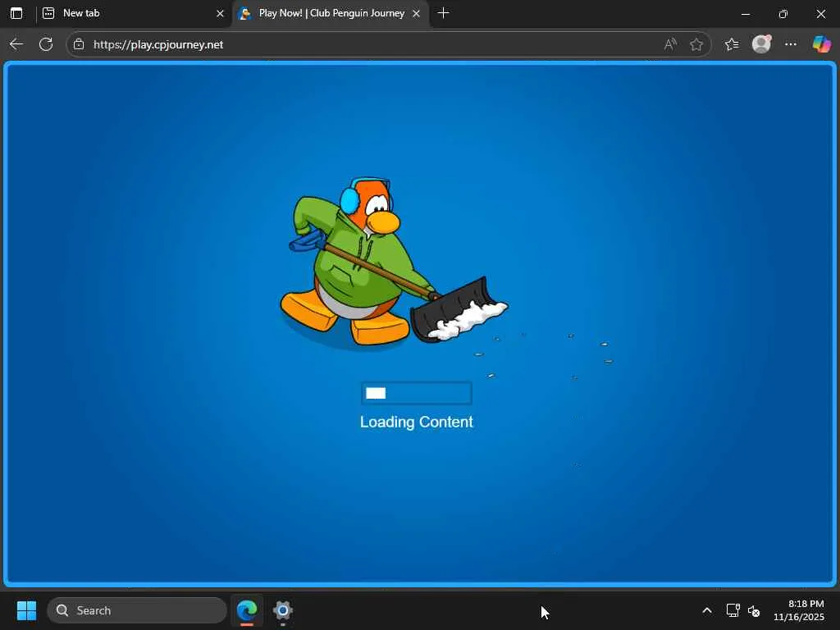Viewport: 840px width, 630px height.
Task: Close the Club Penguin Journey tab
Action: (x=416, y=13)
